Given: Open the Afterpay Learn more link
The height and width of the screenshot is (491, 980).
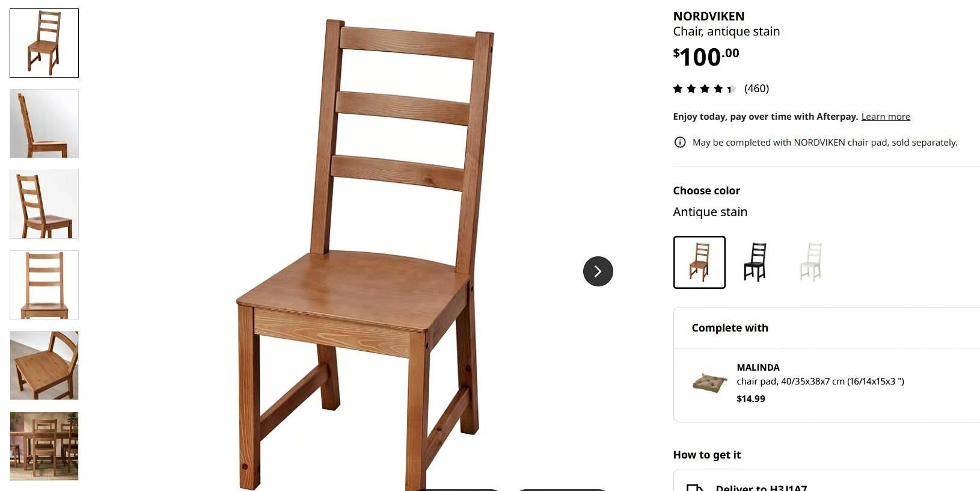Looking at the screenshot, I should [886, 117].
